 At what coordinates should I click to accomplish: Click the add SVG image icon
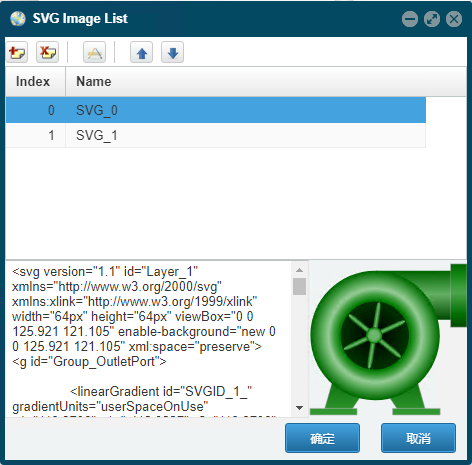17,52
